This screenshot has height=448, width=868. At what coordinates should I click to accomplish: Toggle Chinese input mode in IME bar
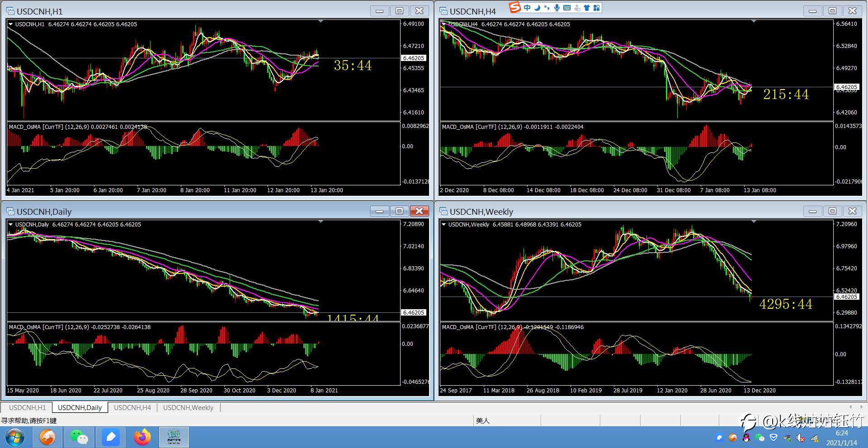[x=527, y=8]
